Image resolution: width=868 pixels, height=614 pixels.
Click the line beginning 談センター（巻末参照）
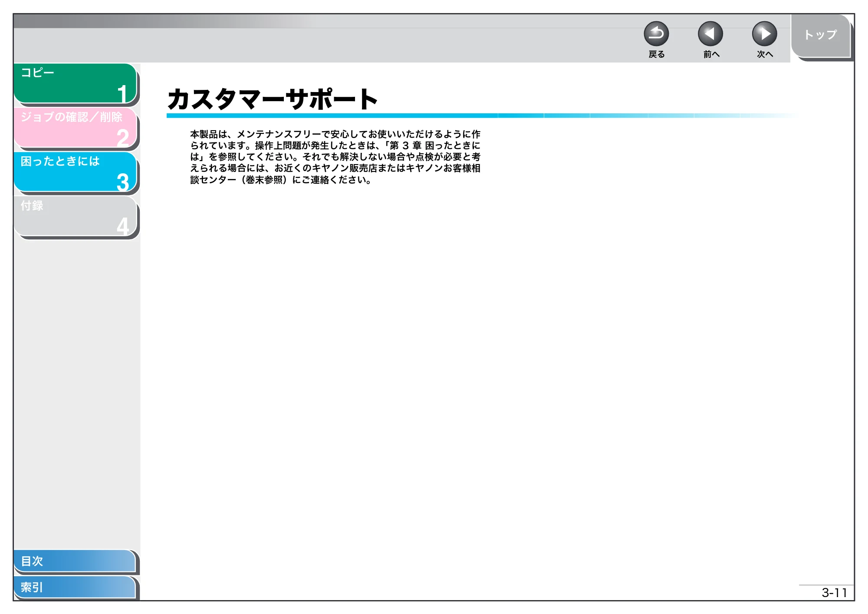click(281, 180)
